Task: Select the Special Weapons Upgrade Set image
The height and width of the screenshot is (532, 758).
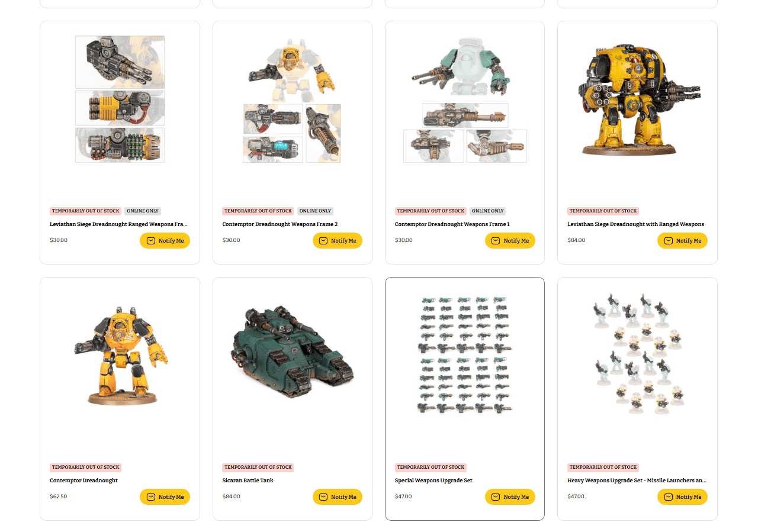Action: (465, 354)
